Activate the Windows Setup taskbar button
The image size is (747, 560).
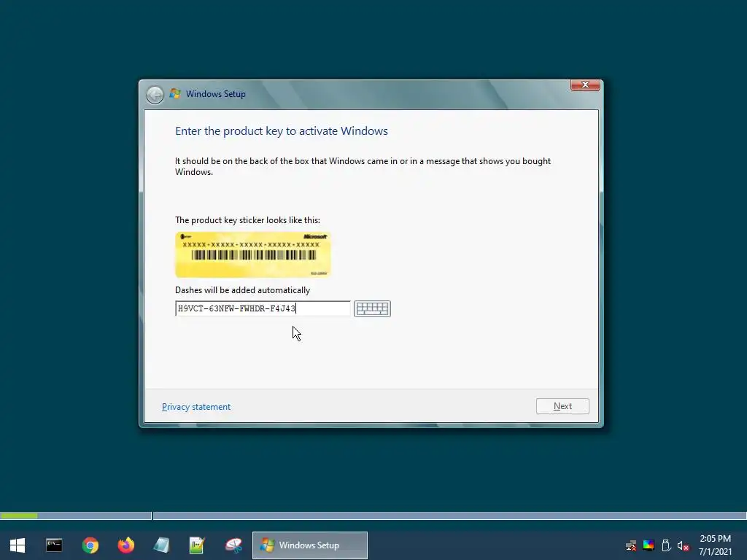click(x=309, y=545)
